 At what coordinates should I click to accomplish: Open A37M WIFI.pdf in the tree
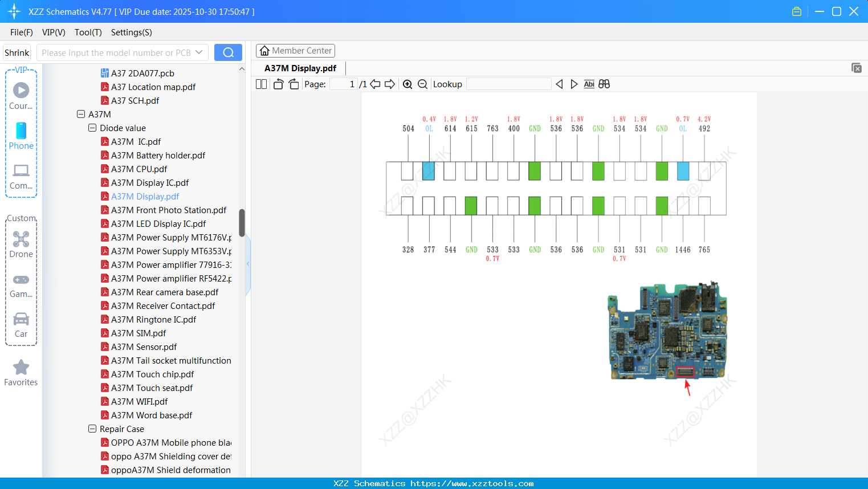(x=140, y=401)
